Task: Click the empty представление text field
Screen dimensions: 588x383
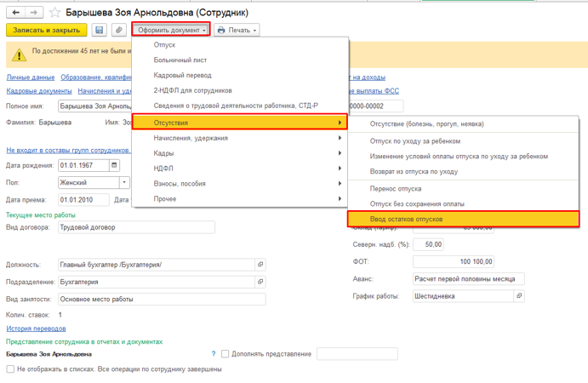Action: [x=357, y=354]
